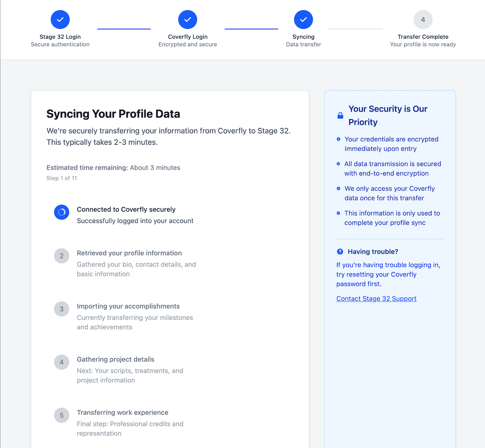The image size is (485, 448).
Task: Click Next: Your scripts, treatments description
Action: pos(130,376)
